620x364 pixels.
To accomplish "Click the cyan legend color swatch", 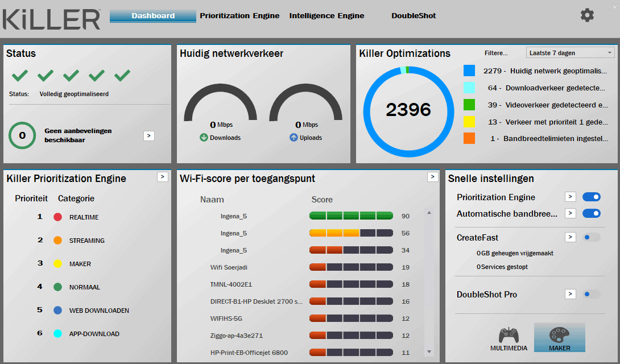I will (469, 88).
